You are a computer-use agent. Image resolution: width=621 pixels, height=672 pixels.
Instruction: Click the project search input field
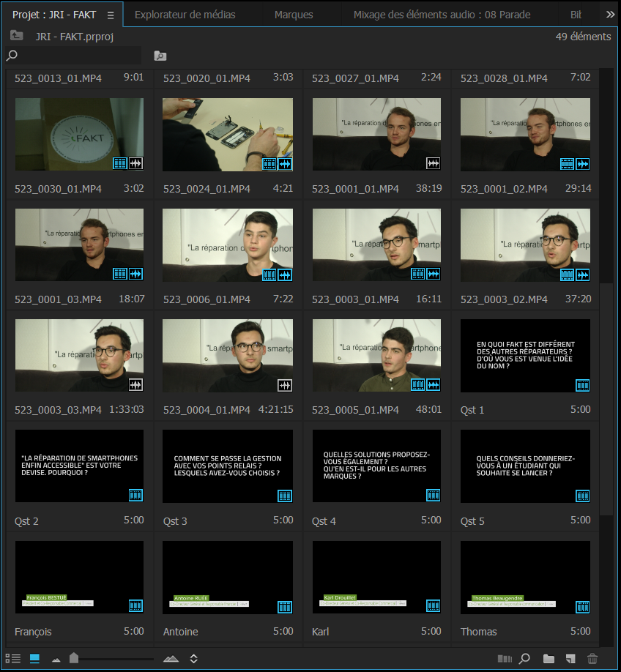[73, 56]
